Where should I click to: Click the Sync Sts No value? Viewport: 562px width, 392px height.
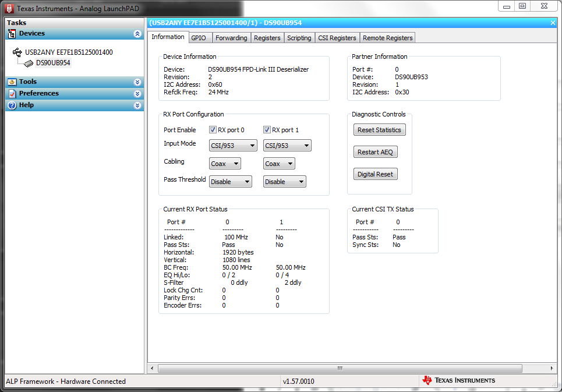397,245
